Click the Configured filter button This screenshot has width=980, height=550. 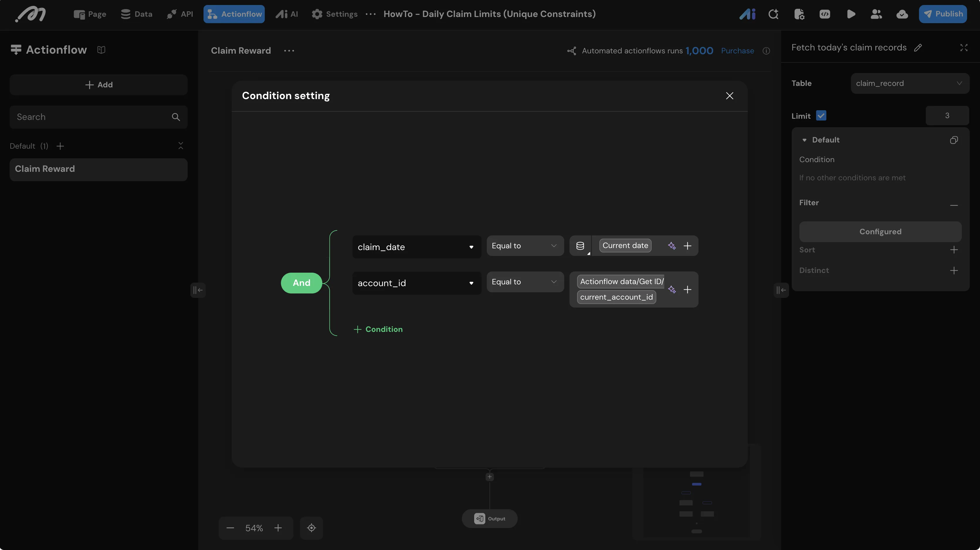[x=880, y=232]
